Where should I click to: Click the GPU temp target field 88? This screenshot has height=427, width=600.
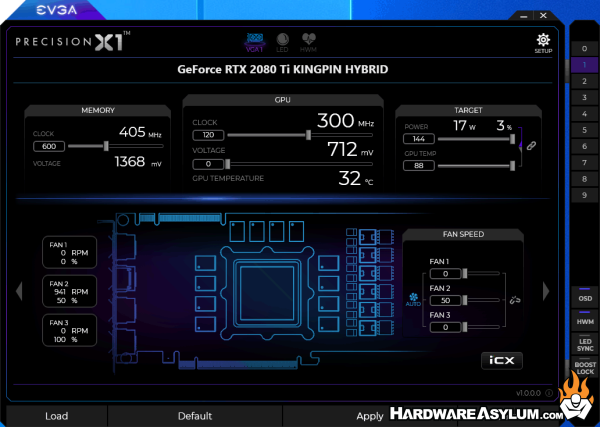419,166
